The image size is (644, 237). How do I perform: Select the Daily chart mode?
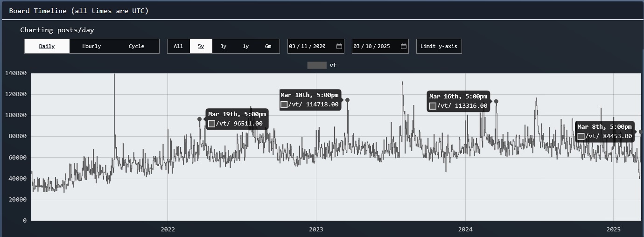coord(47,46)
